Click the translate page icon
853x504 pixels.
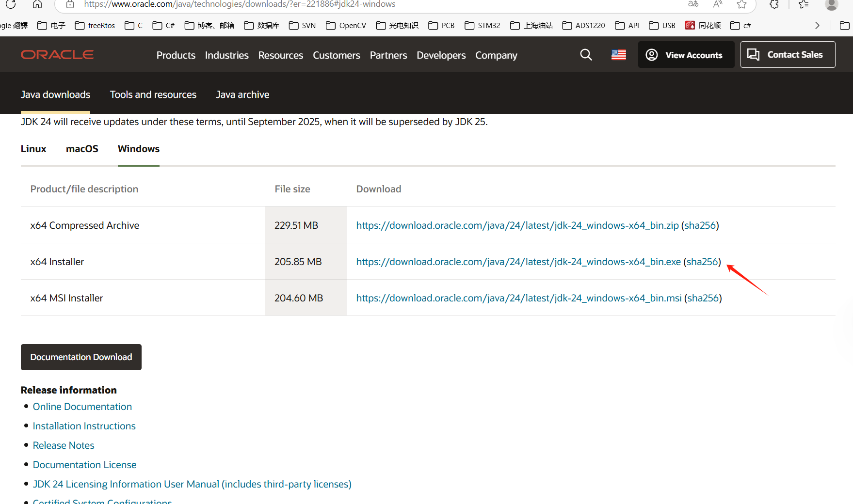[693, 4]
